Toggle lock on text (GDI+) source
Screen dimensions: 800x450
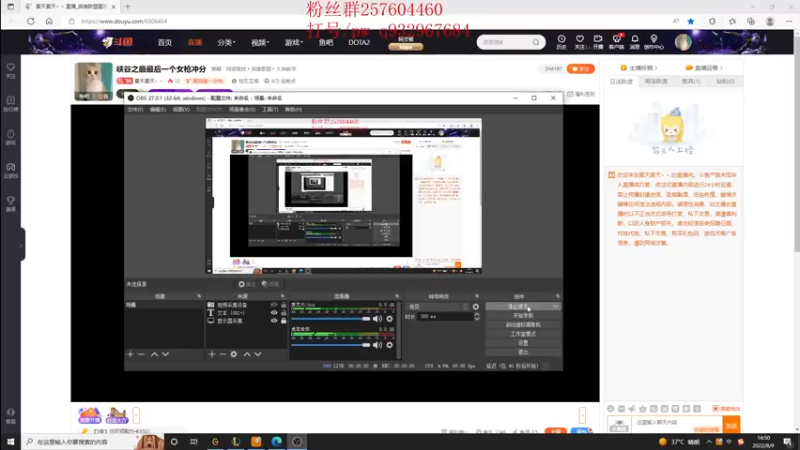pyautogui.click(x=284, y=313)
